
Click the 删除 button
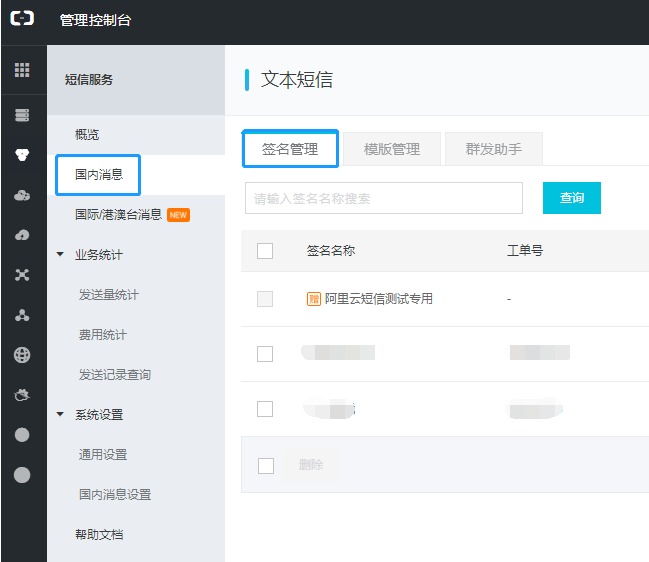[311, 465]
